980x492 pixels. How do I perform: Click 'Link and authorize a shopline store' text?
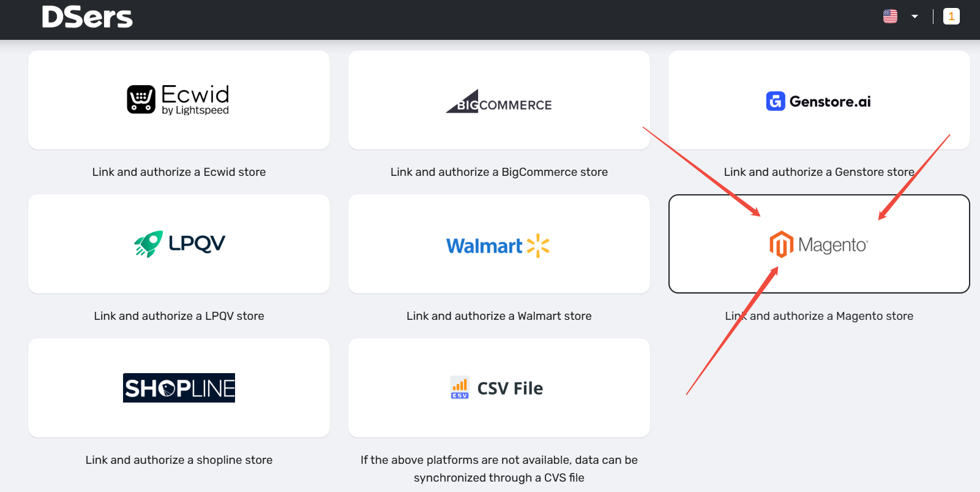tap(179, 460)
